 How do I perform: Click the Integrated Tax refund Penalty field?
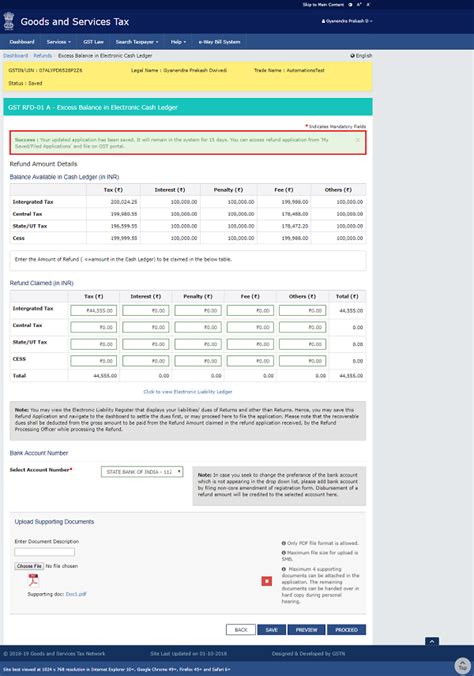(198, 310)
